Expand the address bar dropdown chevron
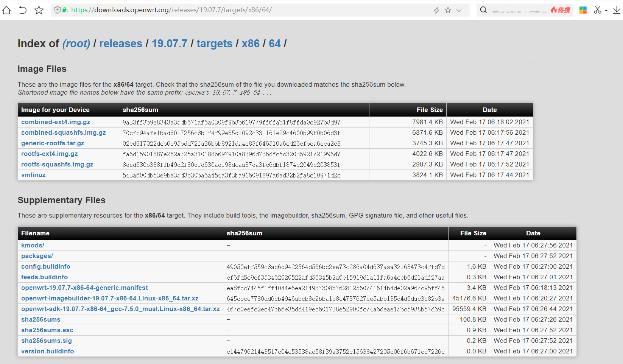This screenshot has width=623, height=364. (459, 10)
